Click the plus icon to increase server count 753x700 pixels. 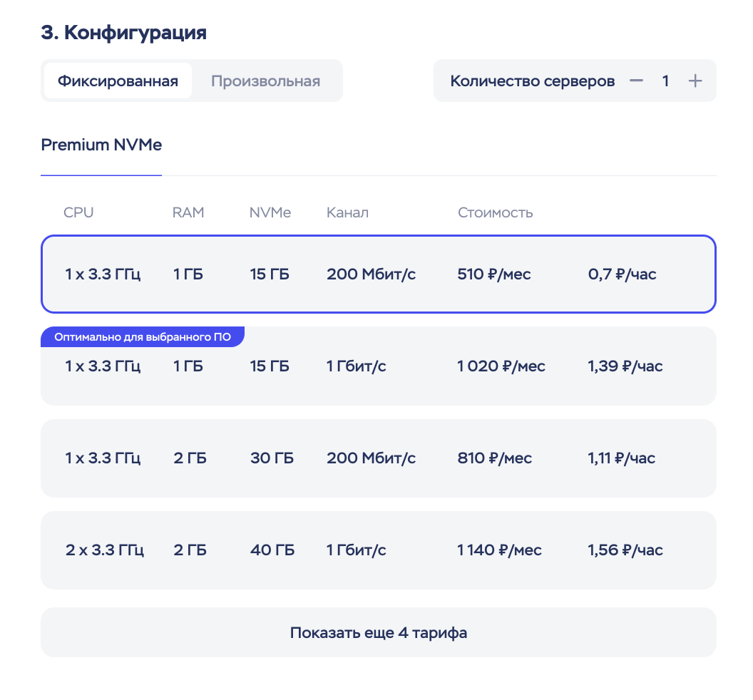pyautogui.click(x=695, y=81)
